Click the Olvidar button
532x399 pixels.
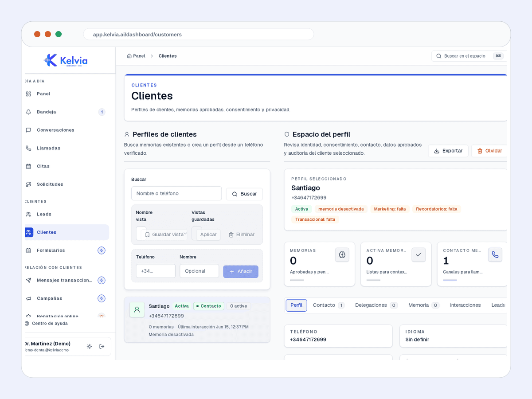point(489,151)
